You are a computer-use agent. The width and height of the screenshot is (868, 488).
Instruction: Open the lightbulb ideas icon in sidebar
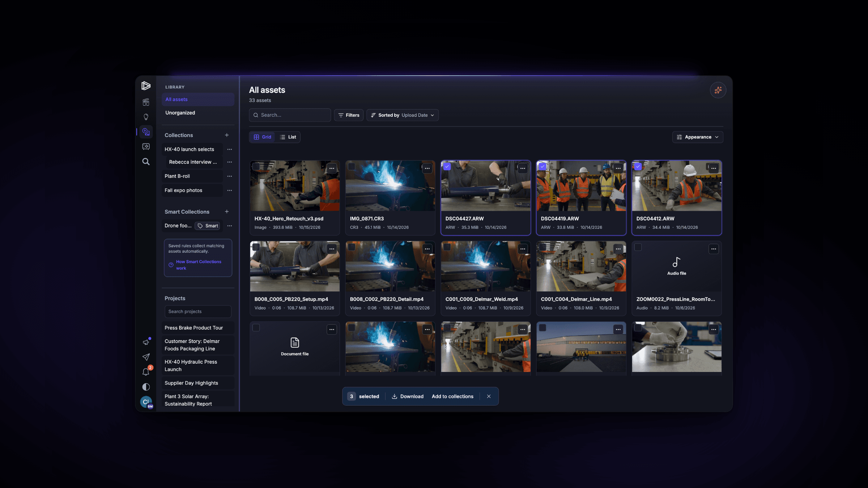point(146,117)
